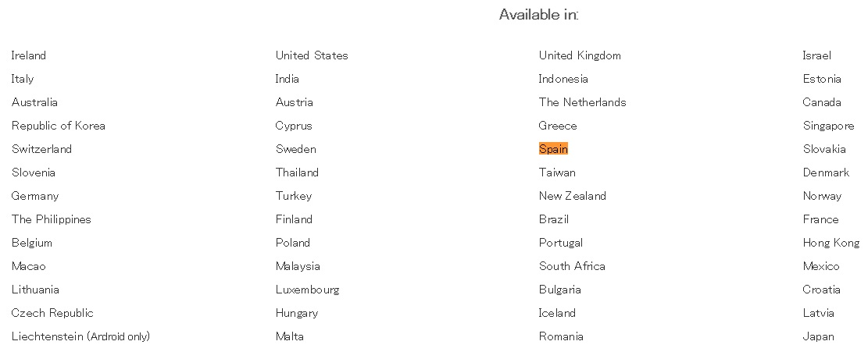The width and height of the screenshot is (868, 359).
Task: Select The Philippines entry
Action: (x=51, y=219)
